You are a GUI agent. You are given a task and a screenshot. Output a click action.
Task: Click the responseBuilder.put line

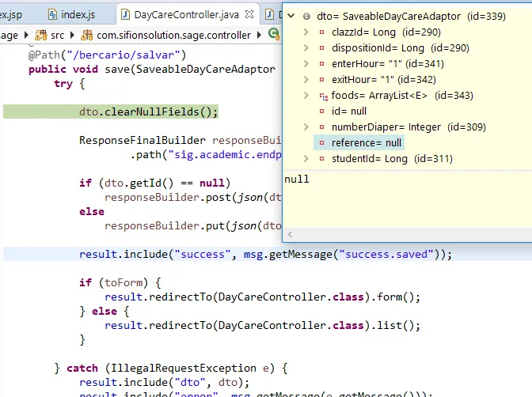click(x=192, y=226)
